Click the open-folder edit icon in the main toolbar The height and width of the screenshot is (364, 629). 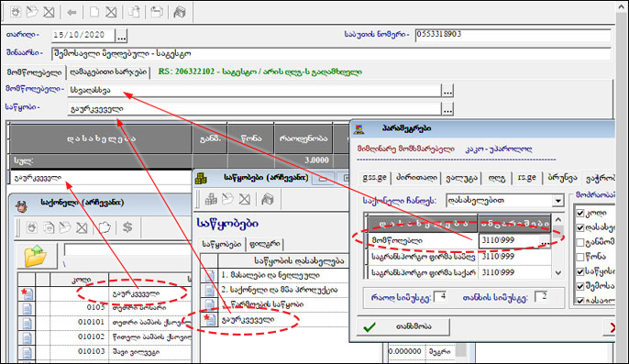pyautogui.click(x=32, y=12)
